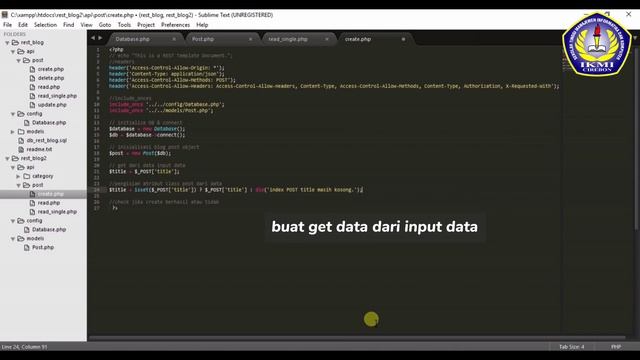Screen dimensions: 640x360
Task: Open the Selection menu
Action: coord(45,25)
